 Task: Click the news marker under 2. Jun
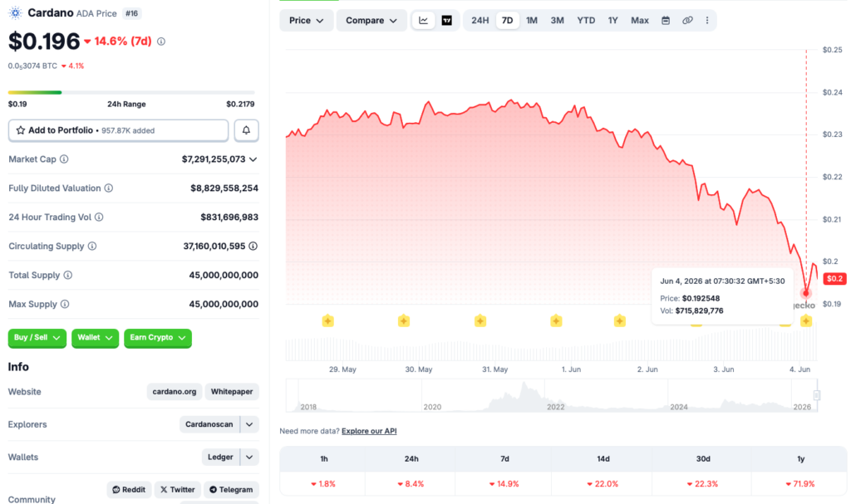click(x=620, y=321)
